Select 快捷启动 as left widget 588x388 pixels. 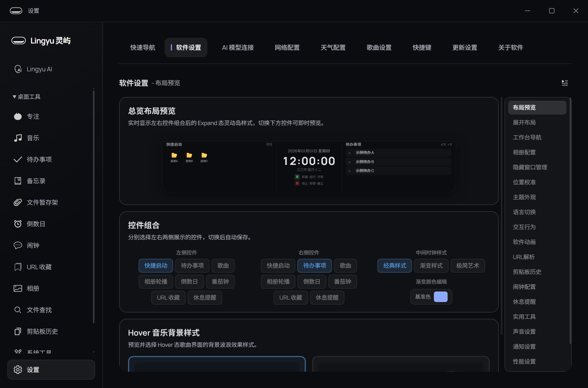(x=156, y=266)
